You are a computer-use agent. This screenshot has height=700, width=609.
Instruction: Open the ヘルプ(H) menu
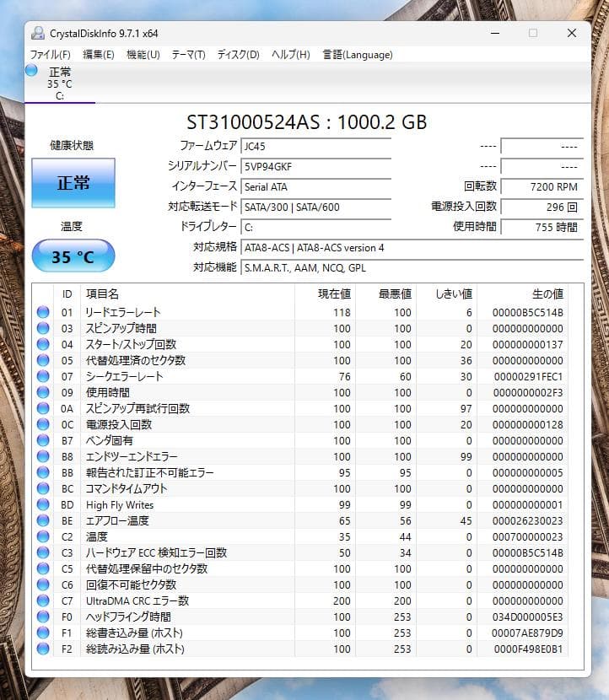coord(291,55)
